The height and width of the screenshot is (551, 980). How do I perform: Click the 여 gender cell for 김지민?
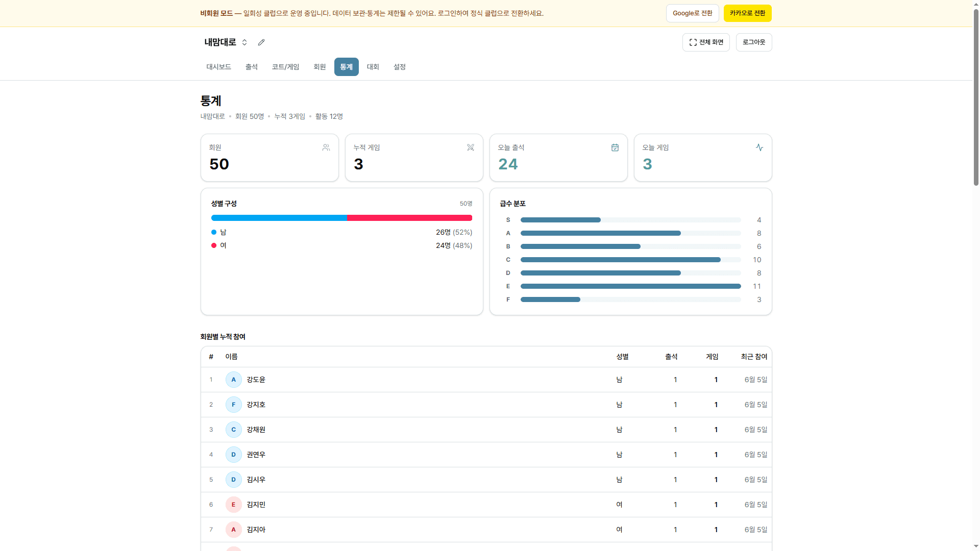click(x=619, y=505)
